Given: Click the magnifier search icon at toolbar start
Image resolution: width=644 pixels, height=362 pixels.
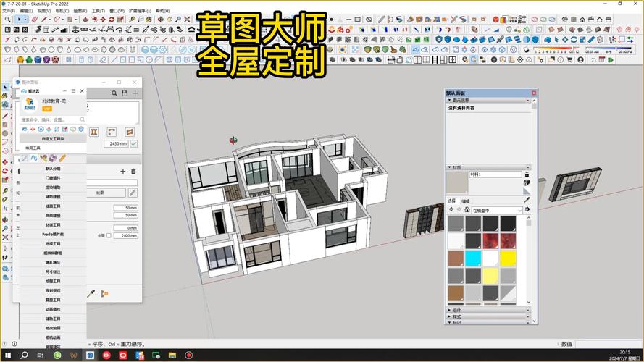Looking at the screenshot, I should coord(8,20).
